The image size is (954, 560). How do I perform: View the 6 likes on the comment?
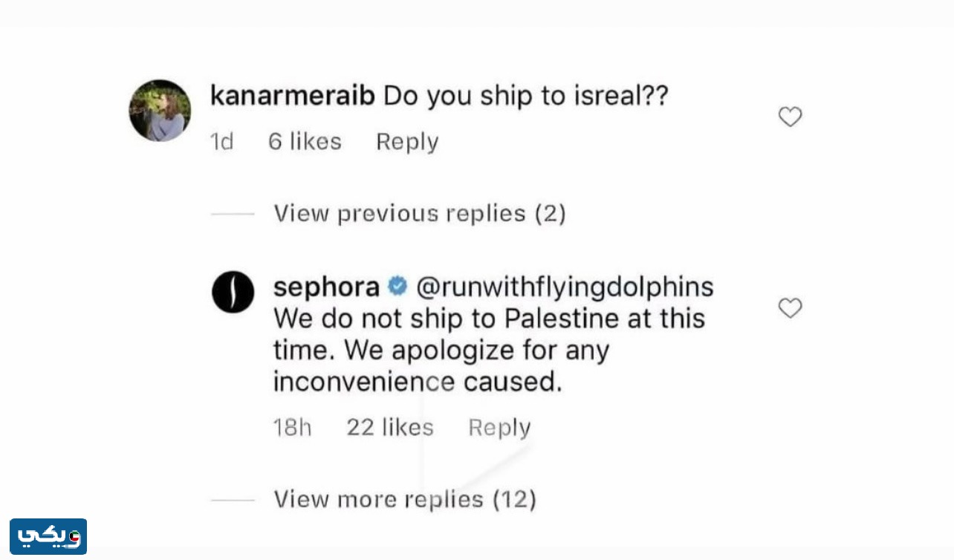coord(305,142)
